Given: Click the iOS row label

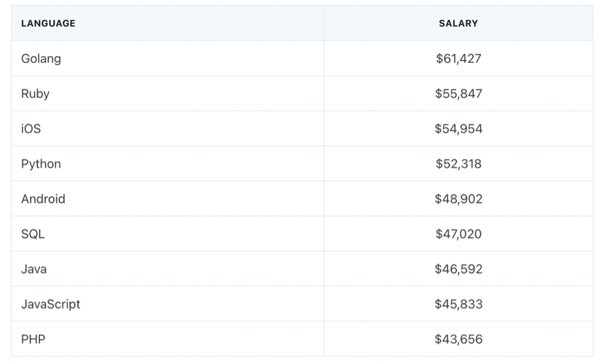Looking at the screenshot, I should tap(31, 129).
